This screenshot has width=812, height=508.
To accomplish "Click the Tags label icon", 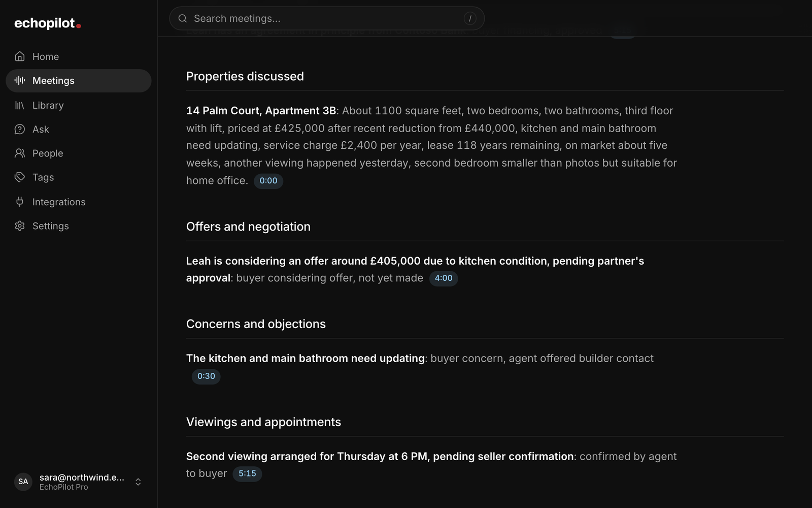I will (x=20, y=177).
